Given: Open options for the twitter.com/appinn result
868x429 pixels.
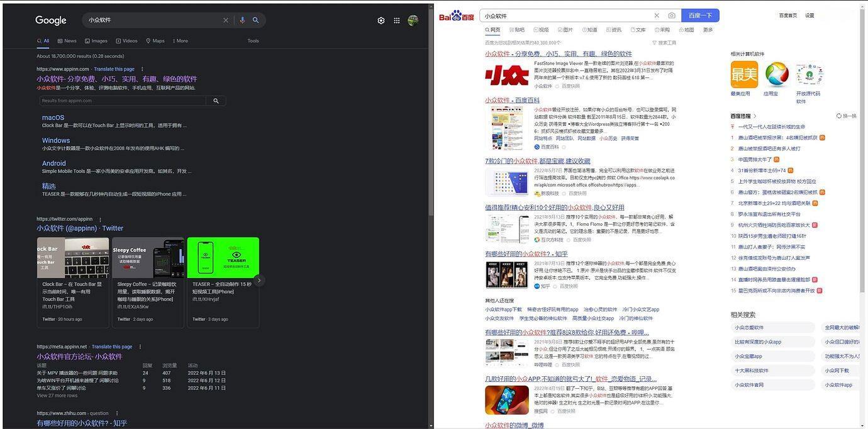Looking at the screenshot, I should (x=100, y=220).
